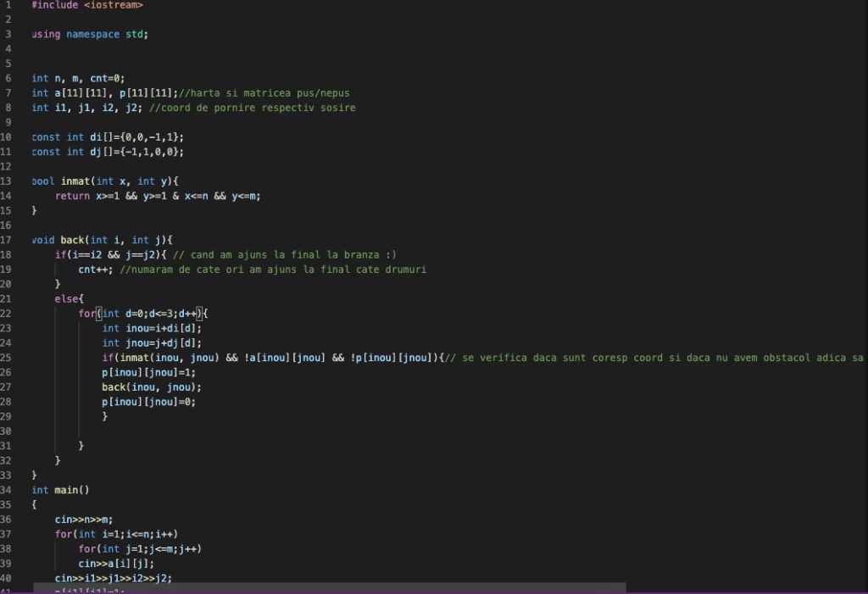
Task: Click the 'cnt++;' statement
Action: (x=95, y=269)
